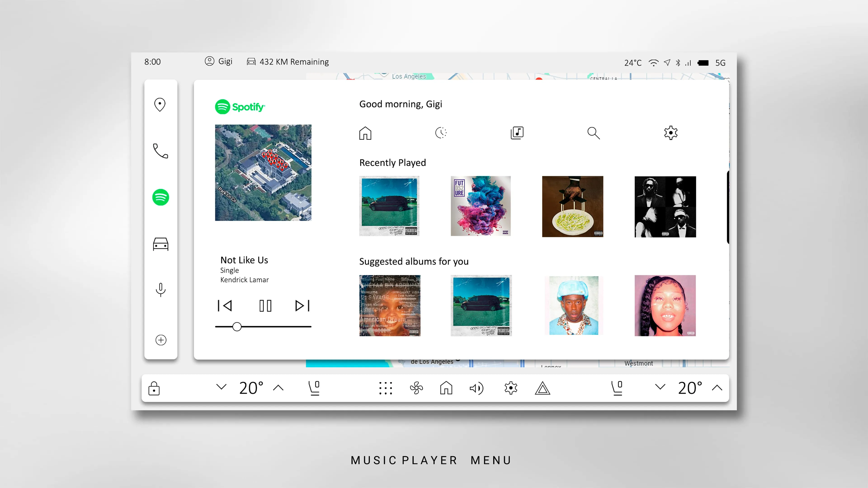Tap the cellular signal bars icon
Viewport: 868px width, 488px height.
[x=688, y=63]
